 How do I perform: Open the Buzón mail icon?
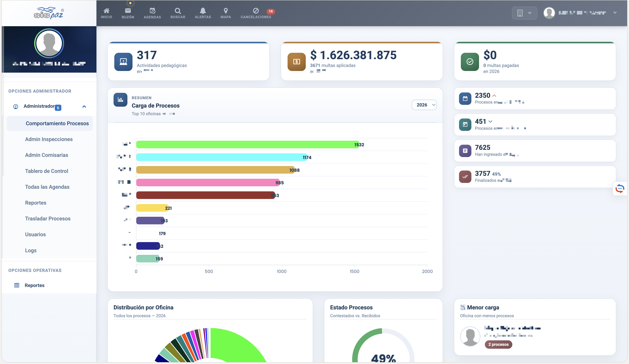[x=128, y=11]
